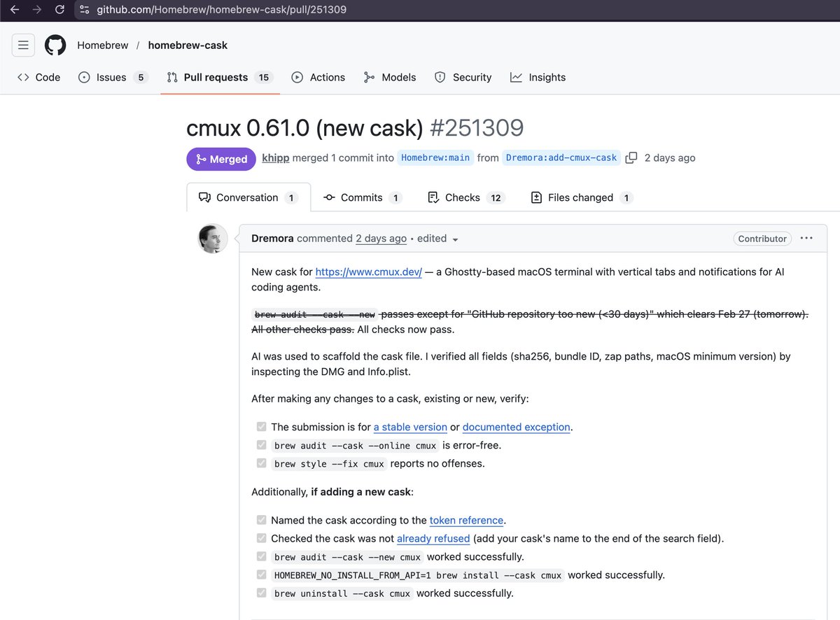Switch to the Issues tab
The image size is (840, 620).
click(x=113, y=78)
